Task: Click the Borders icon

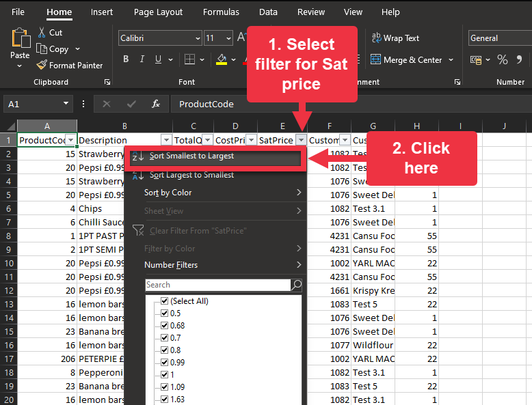Action: (x=189, y=59)
